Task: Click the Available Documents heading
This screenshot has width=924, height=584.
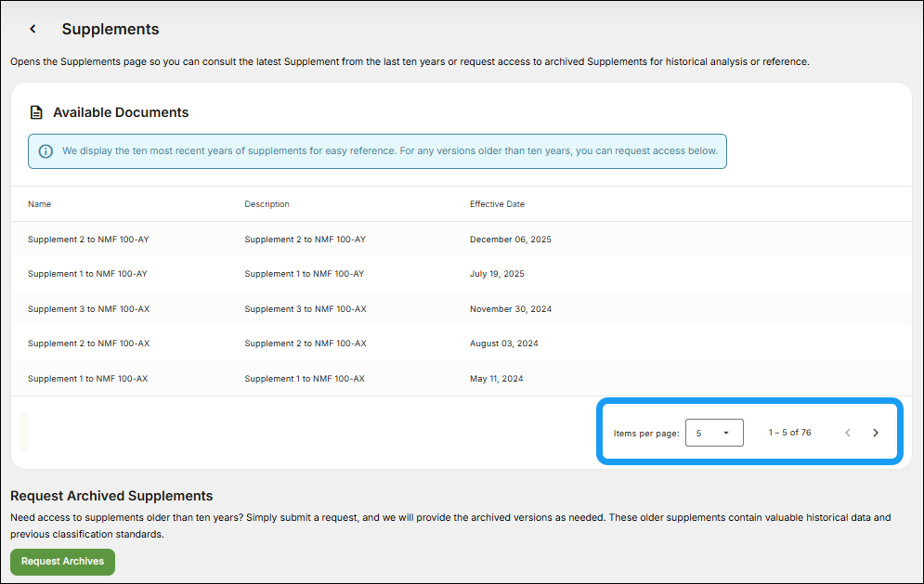Action: point(122,111)
